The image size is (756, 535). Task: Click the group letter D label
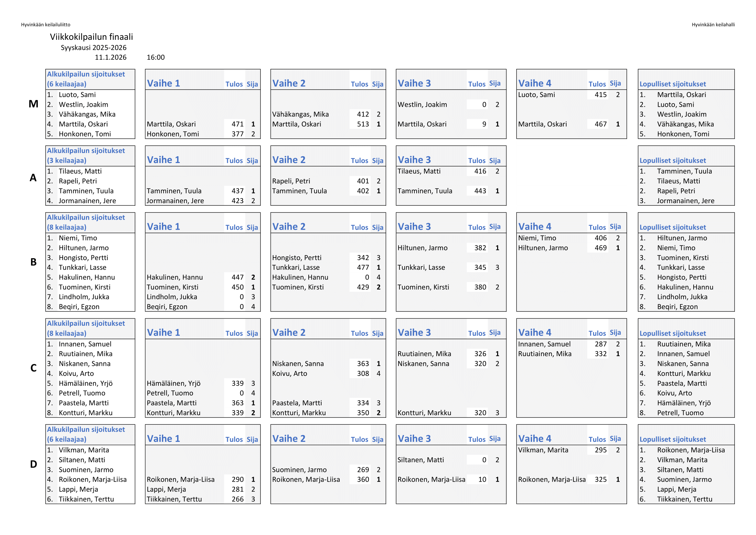[33, 464]
